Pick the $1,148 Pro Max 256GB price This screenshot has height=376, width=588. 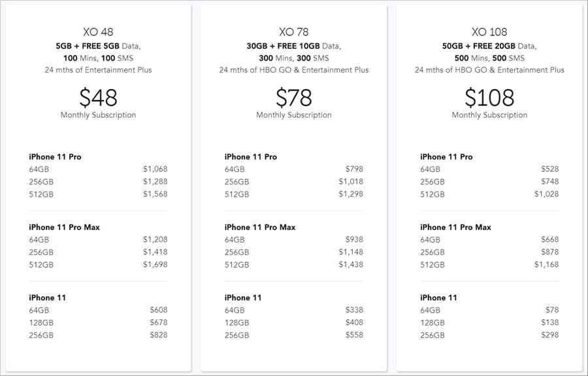351,252
